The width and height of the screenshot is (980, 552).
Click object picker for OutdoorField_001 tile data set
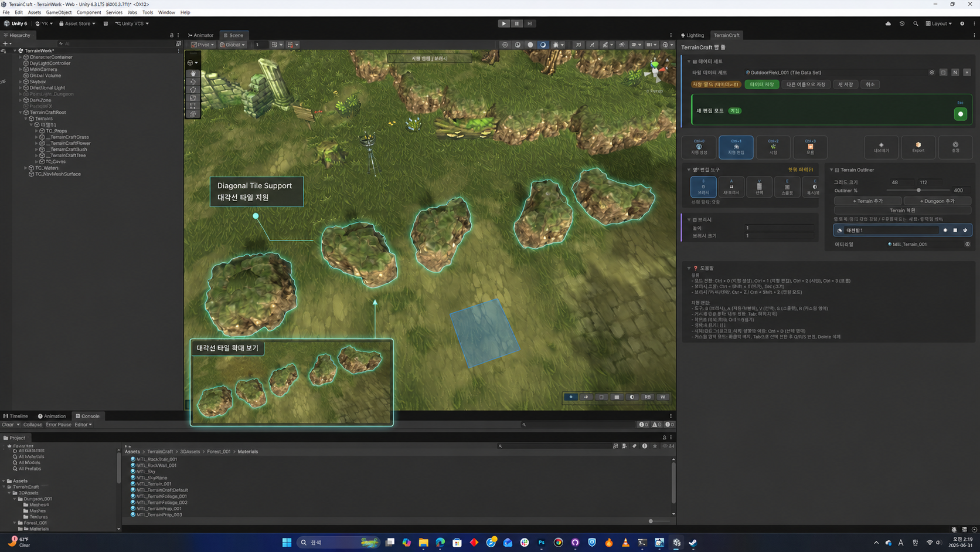[x=932, y=73]
